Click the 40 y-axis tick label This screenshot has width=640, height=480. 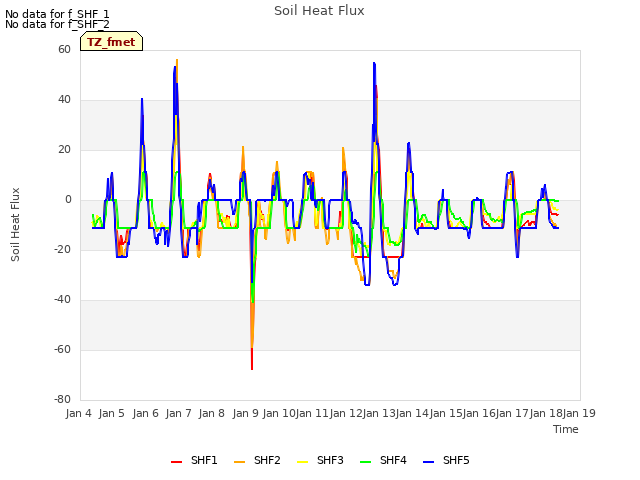pos(64,100)
